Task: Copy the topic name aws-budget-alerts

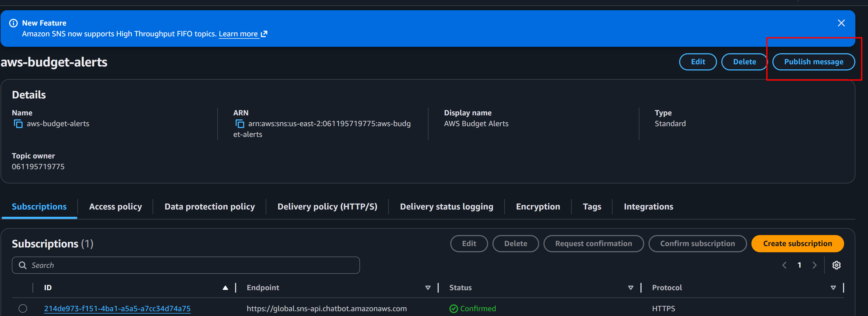Action: pyautogui.click(x=18, y=124)
